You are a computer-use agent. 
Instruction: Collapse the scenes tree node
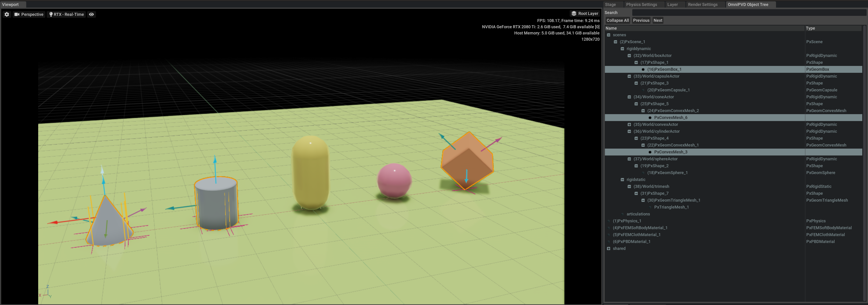609,35
